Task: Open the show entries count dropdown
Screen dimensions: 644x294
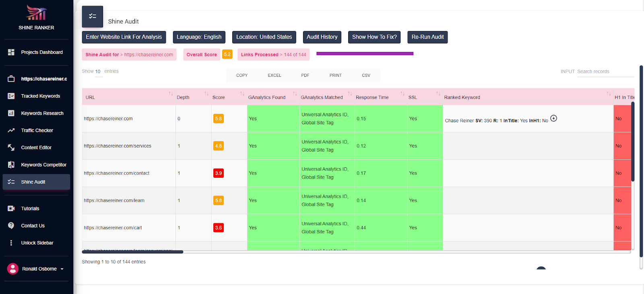Action: click(98, 72)
